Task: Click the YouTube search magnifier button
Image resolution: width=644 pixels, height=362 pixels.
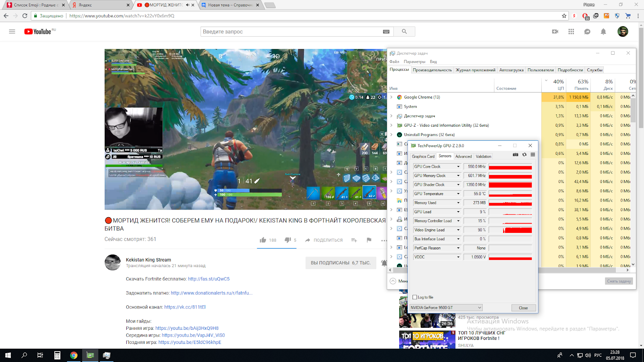Action: click(404, 31)
